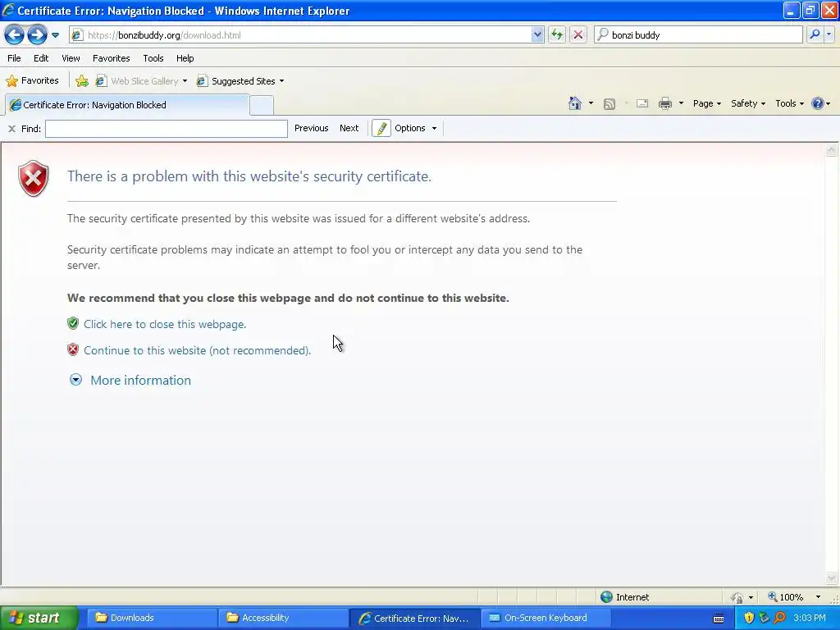840x630 pixels.
Task: Open the View menu
Action: 71,58
